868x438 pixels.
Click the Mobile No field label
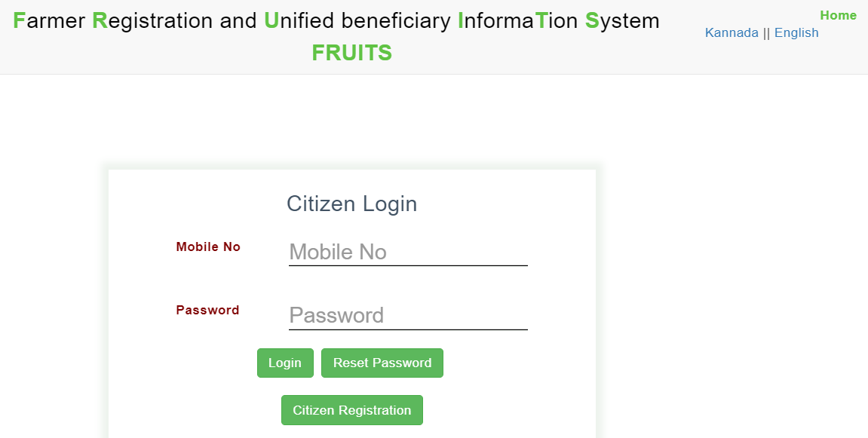(x=208, y=247)
